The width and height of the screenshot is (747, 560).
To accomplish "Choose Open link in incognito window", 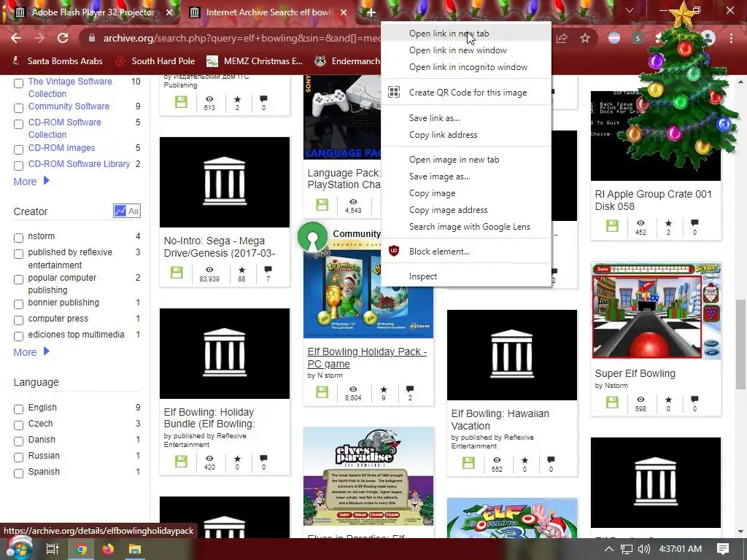I will click(466, 67).
